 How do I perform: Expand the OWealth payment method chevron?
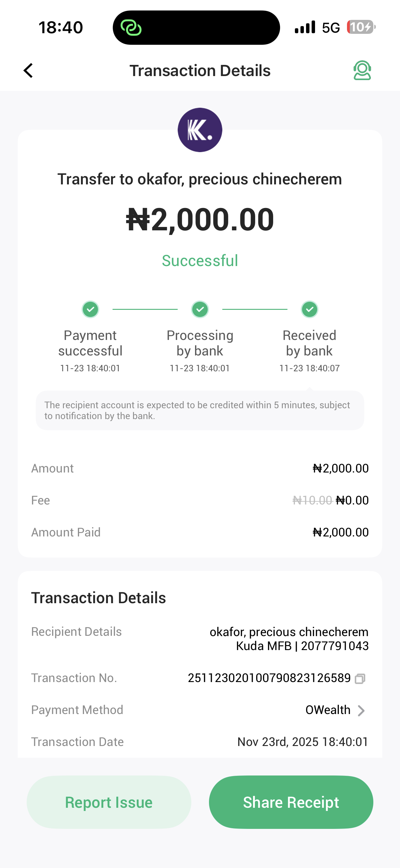(x=361, y=710)
